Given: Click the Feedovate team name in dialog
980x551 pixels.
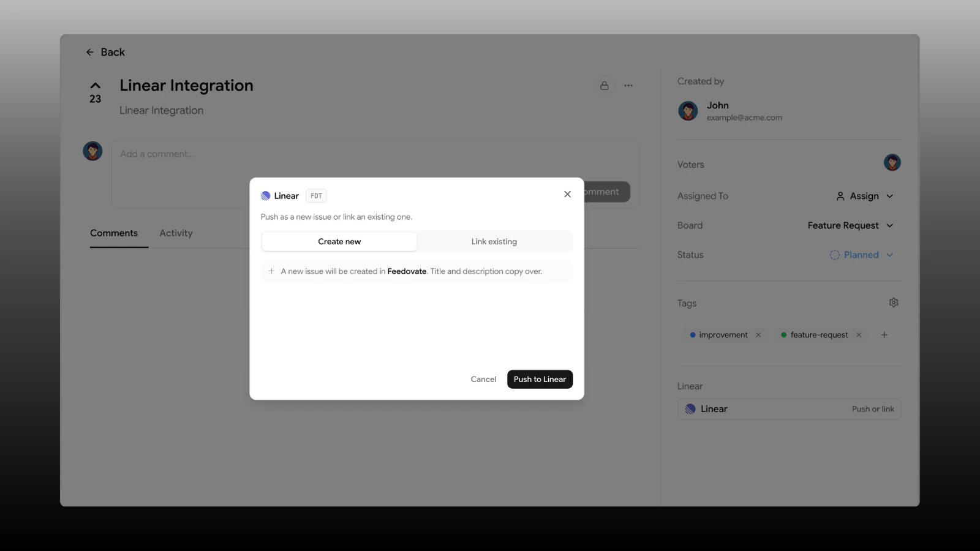Looking at the screenshot, I should pyautogui.click(x=407, y=271).
